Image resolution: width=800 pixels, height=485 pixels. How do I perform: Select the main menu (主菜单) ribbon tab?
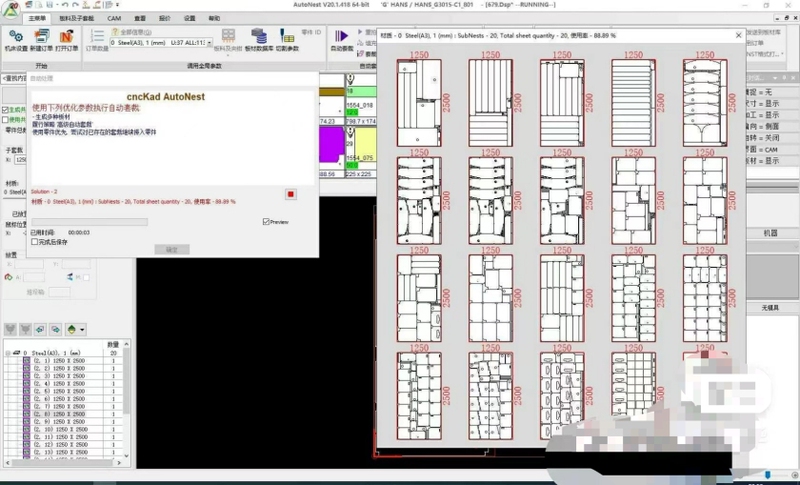37,18
